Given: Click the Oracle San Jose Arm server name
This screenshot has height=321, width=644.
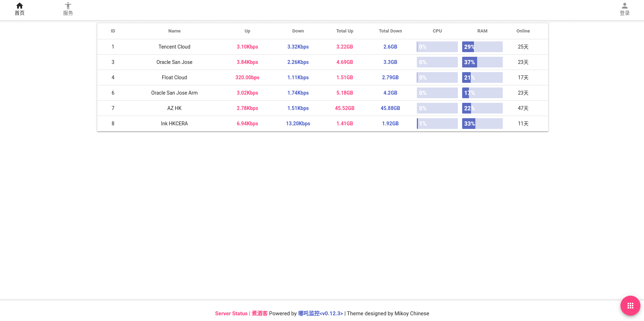Looking at the screenshot, I should pos(174,93).
